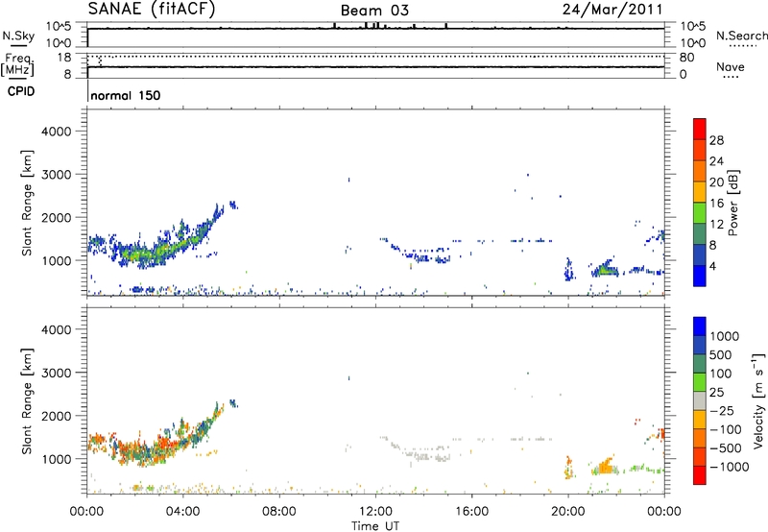Click the gray -25 to 25 Velocity colorbar segment
This screenshot has height=532, width=768.
coord(700,400)
